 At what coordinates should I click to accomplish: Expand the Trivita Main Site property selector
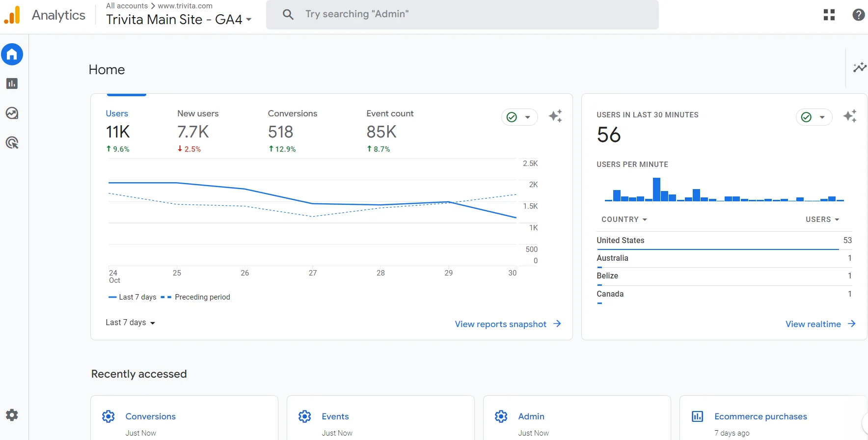(179, 20)
